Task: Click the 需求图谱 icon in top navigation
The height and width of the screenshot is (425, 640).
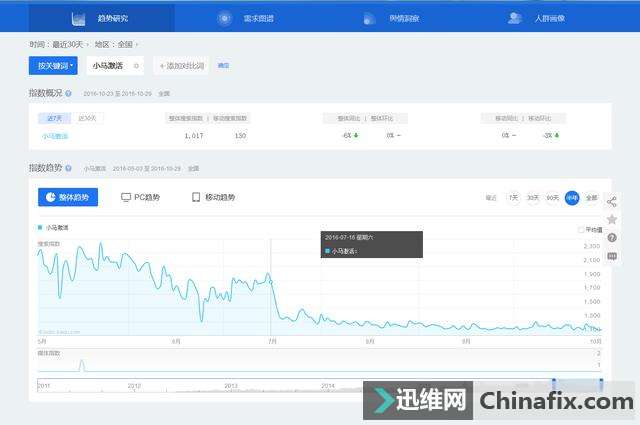Action: pyautogui.click(x=224, y=19)
